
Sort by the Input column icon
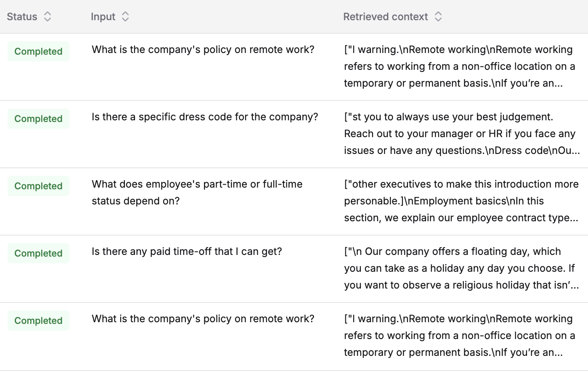pos(125,17)
